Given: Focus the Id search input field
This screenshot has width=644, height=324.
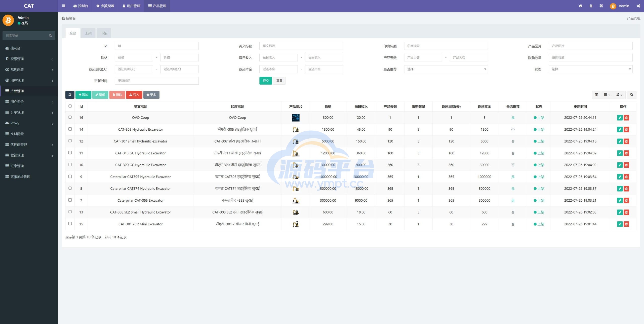Looking at the screenshot, I should tap(157, 46).
